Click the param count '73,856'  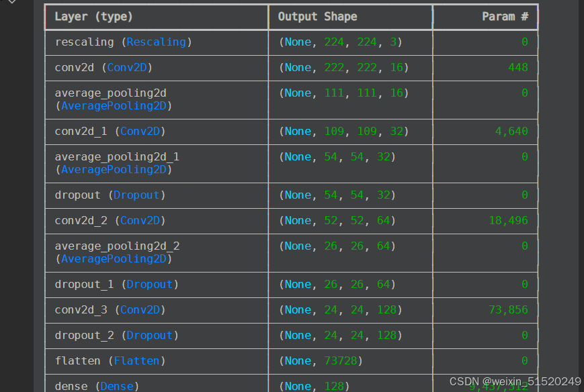tap(508, 310)
